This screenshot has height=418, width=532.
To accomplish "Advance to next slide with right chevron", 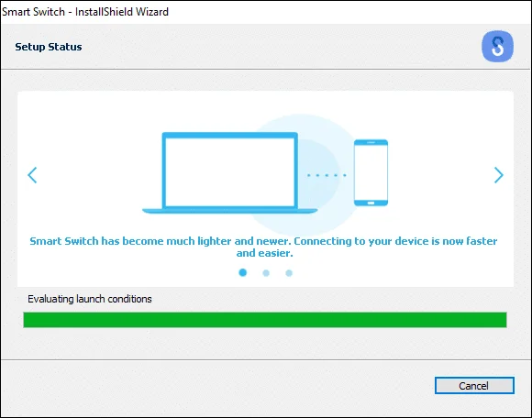I will click(498, 175).
